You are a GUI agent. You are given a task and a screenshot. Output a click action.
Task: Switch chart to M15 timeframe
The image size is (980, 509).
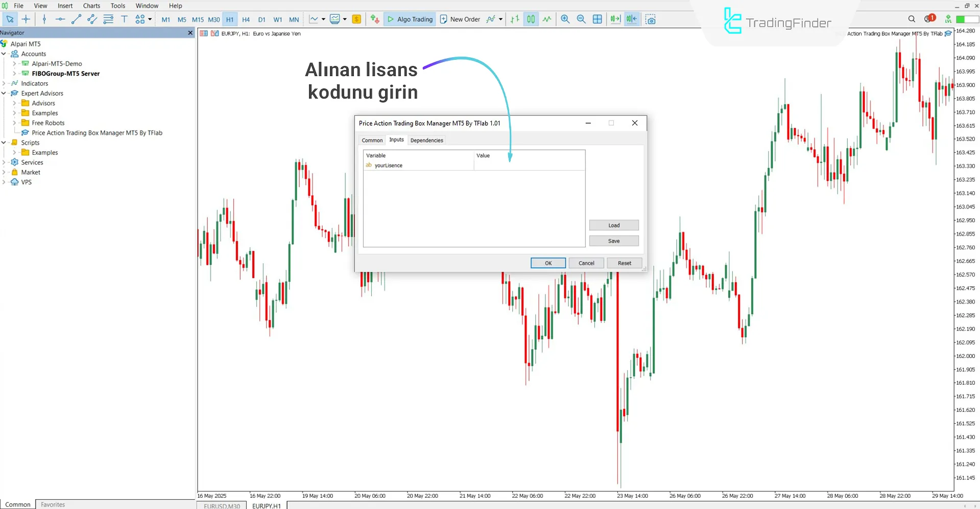[x=198, y=19]
